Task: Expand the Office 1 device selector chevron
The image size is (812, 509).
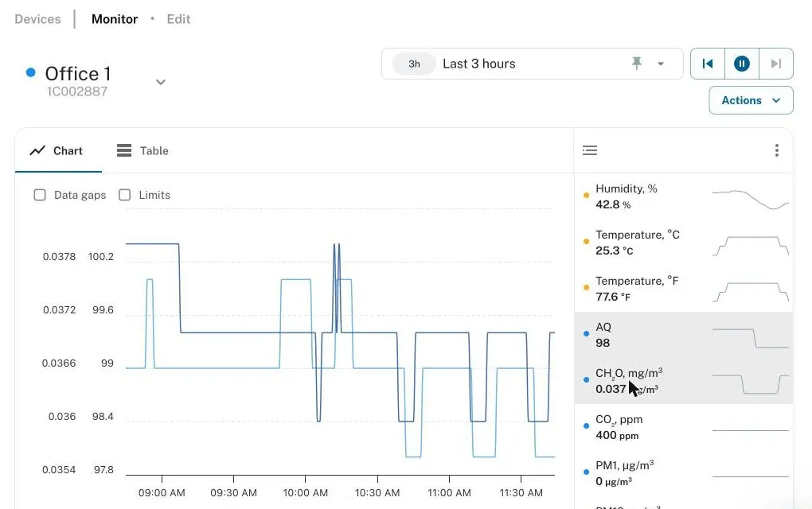Action: 161,82
